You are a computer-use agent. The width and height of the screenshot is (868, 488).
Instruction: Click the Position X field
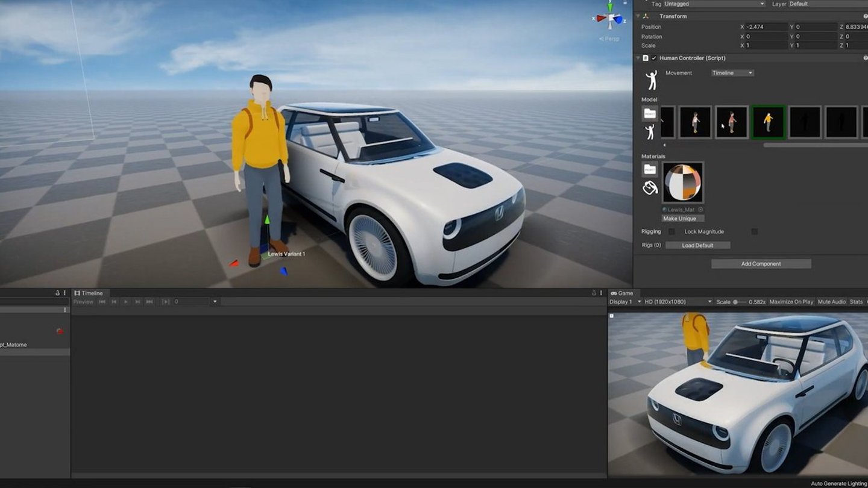tap(767, 27)
